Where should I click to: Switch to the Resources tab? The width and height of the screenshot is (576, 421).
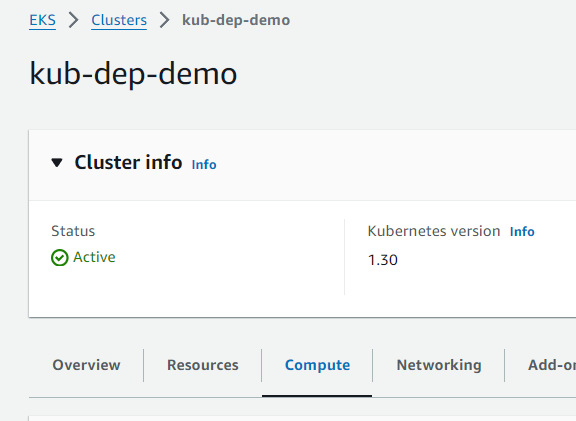click(203, 365)
